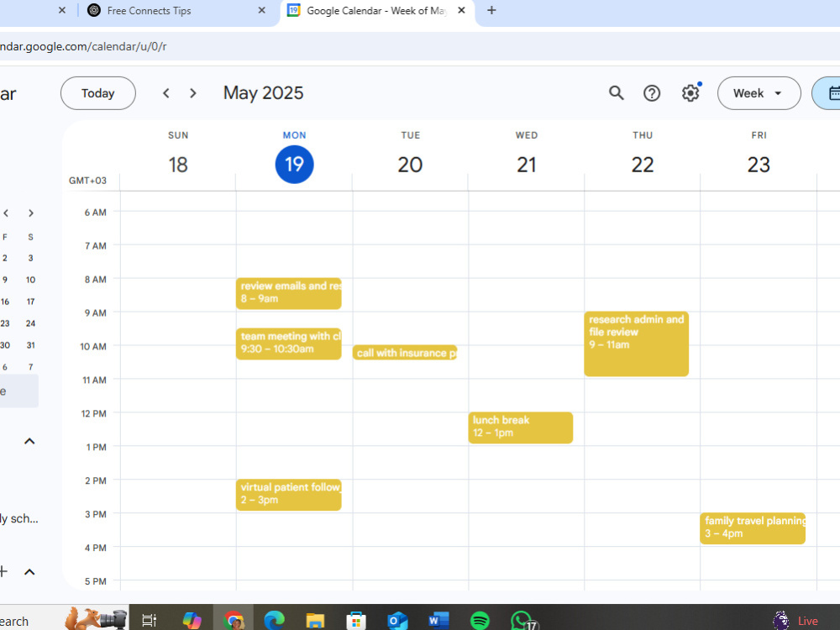The image size is (840, 630).
Task: Click the GMT+03 timezone label
Action: click(87, 181)
